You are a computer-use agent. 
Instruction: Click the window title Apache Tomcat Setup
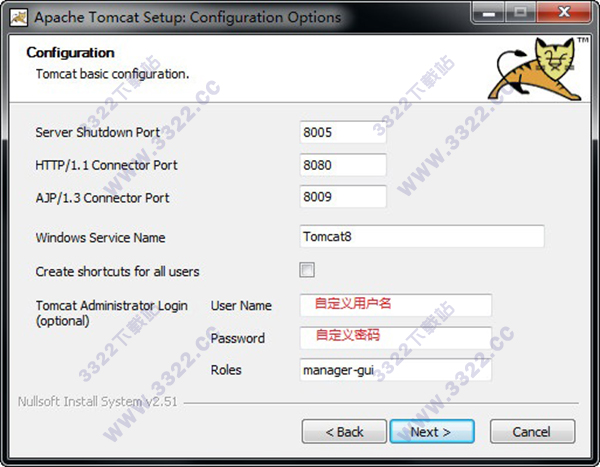pos(188,17)
